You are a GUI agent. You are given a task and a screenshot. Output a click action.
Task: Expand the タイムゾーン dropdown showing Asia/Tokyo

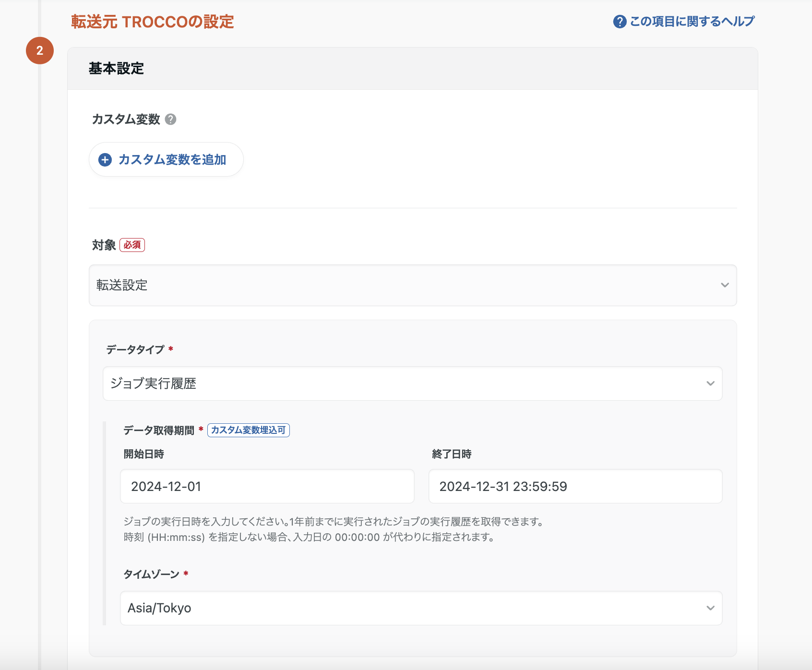click(421, 608)
